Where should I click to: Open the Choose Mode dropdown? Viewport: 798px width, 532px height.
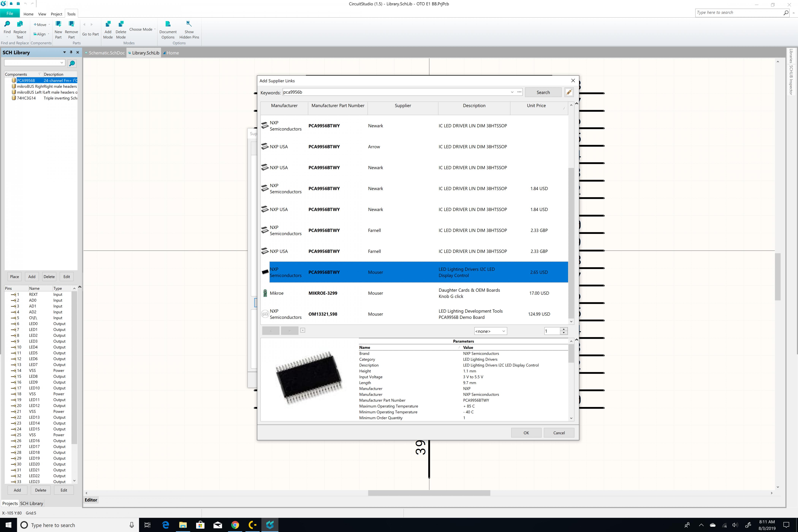click(142, 29)
